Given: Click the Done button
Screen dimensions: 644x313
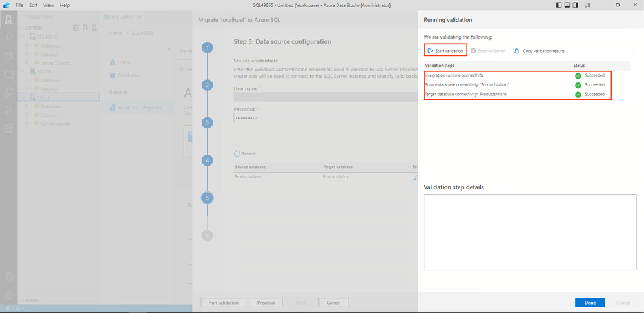Looking at the screenshot, I should pyautogui.click(x=590, y=302).
